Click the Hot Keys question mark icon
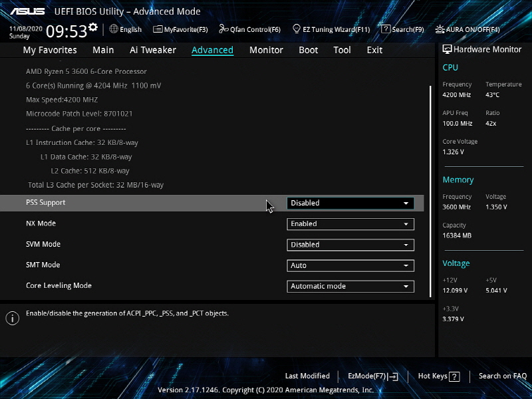This screenshot has height=399, width=532. 454,376
